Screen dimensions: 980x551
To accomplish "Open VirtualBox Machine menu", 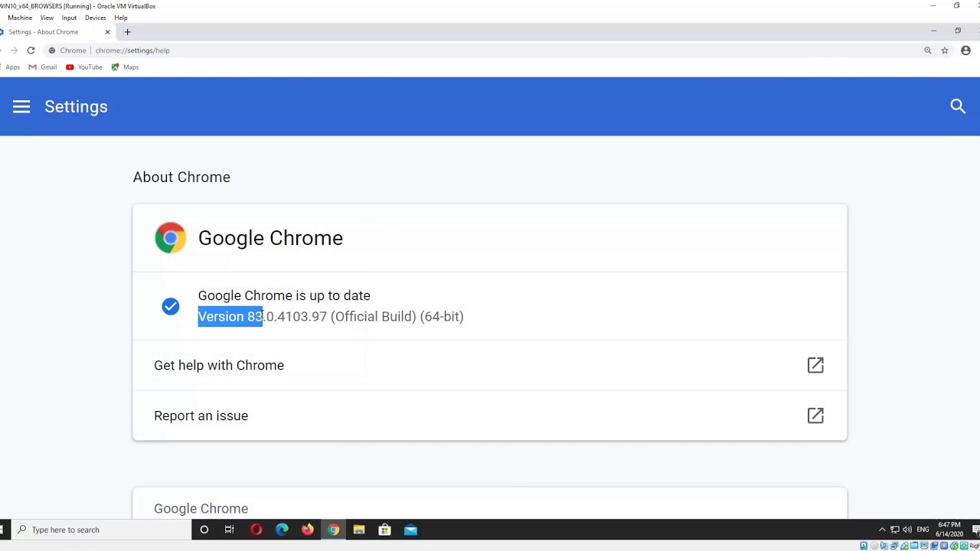I will click(20, 18).
